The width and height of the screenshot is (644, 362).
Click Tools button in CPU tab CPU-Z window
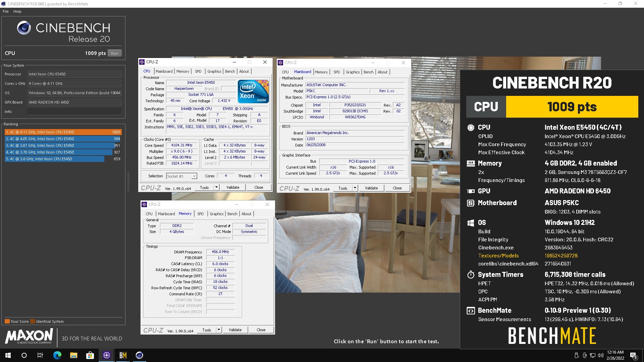tap(204, 187)
